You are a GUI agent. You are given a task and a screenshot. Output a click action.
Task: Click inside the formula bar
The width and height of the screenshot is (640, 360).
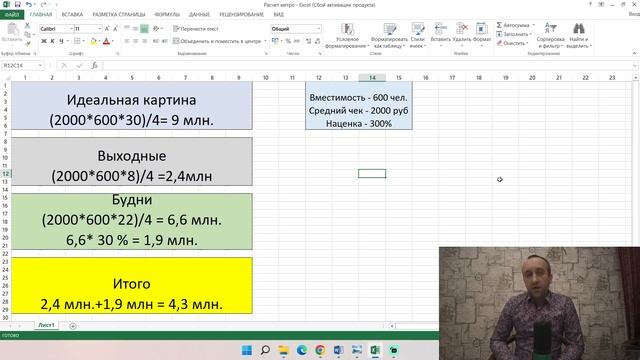(367, 65)
